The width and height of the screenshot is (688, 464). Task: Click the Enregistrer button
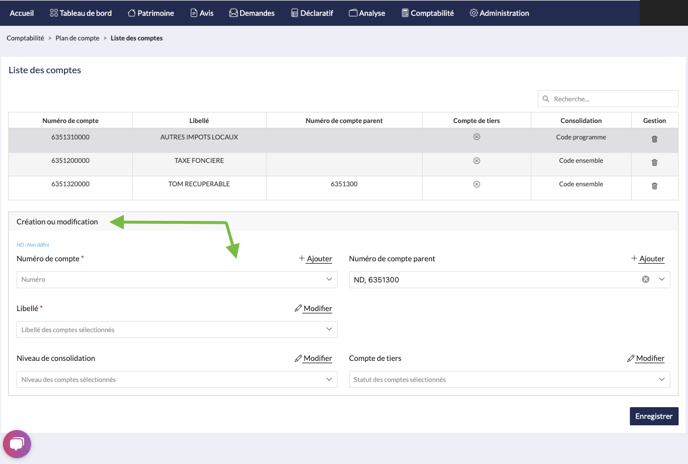click(653, 416)
